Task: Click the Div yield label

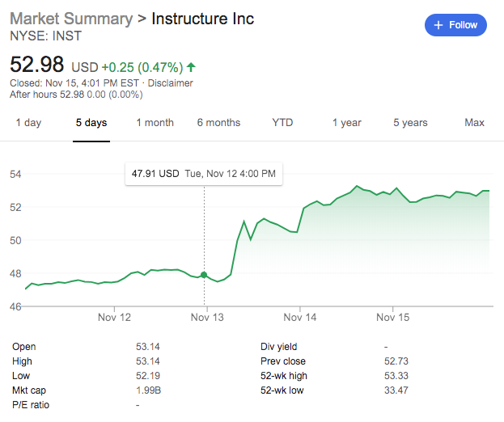Action: 278,347
